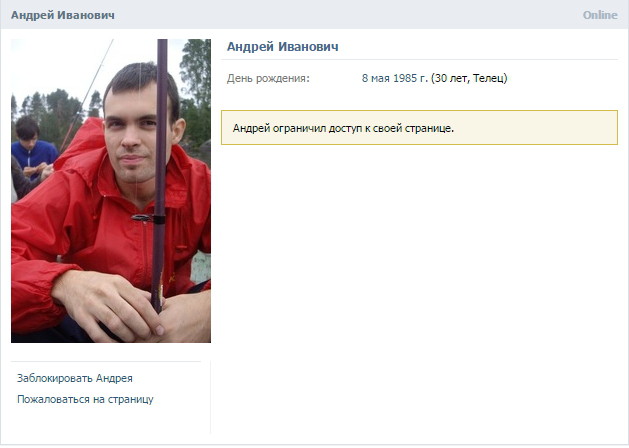Click the yellow restricted-access notice box
The height and width of the screenshot is (448, 629).
pyautogui.click(x=419, y=128)
